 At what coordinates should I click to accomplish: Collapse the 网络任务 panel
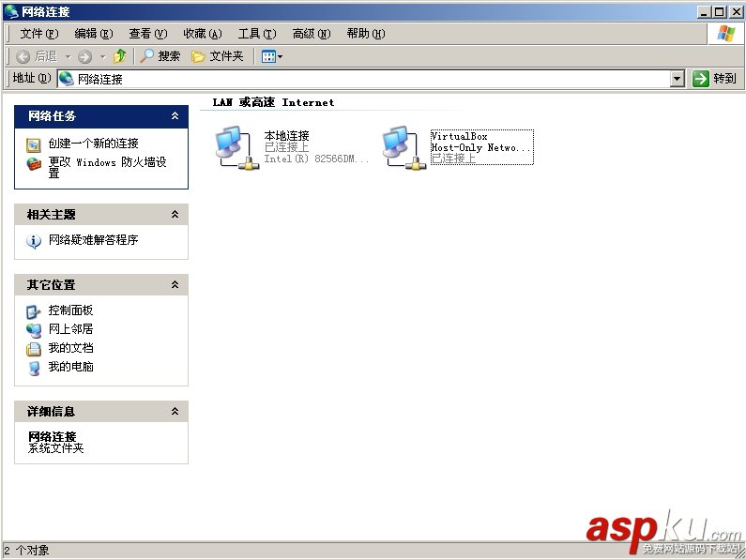point(175,115)
